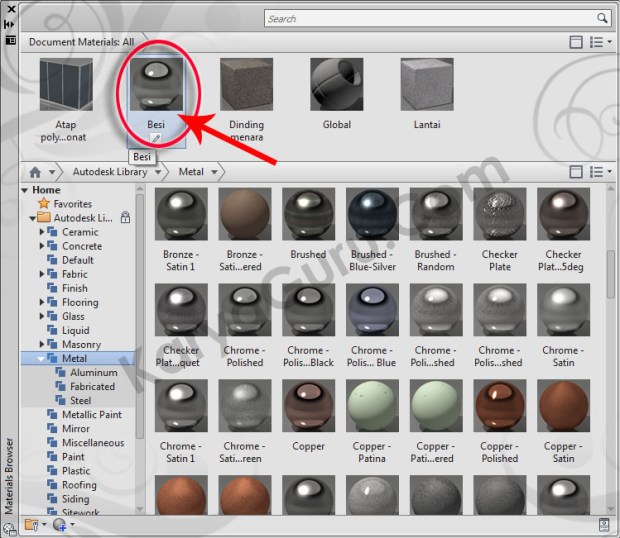Viewport: 620px width, 538px height.
Task: Click the library tree scrollbar down arrow
Action: pyautogui.click(x=140, y=509)
